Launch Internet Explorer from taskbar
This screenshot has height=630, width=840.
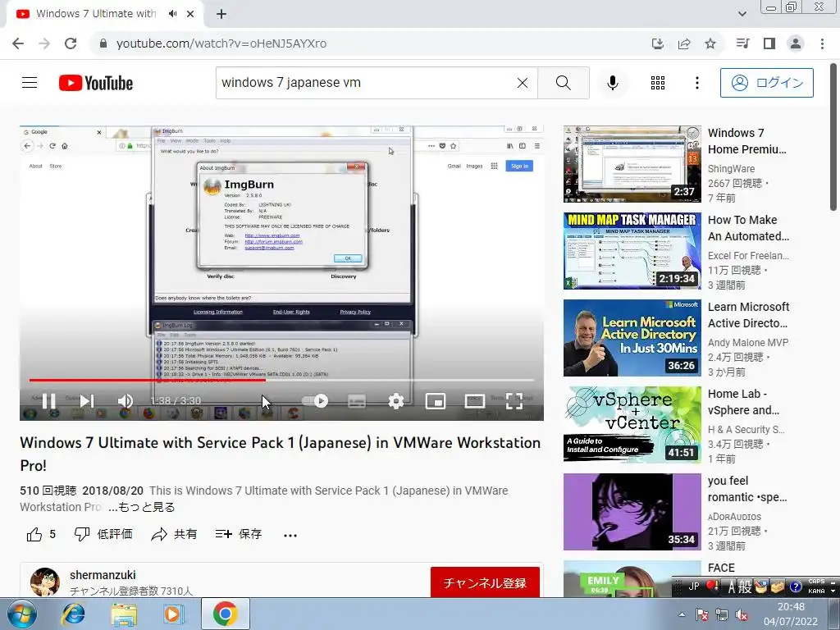click(73, 614)
